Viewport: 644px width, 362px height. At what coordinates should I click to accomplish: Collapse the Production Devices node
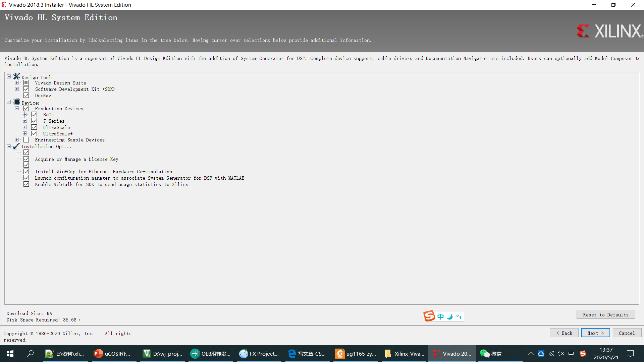[17, 108]
